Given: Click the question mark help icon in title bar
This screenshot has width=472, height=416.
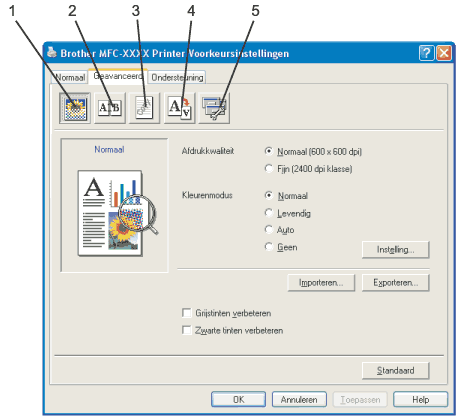Looking at the screenshot, I should tap(426, 53).
